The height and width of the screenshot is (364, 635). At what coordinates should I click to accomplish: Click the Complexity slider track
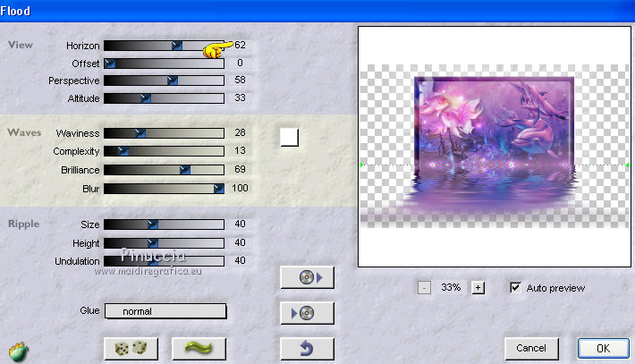(x=164, y=151)
